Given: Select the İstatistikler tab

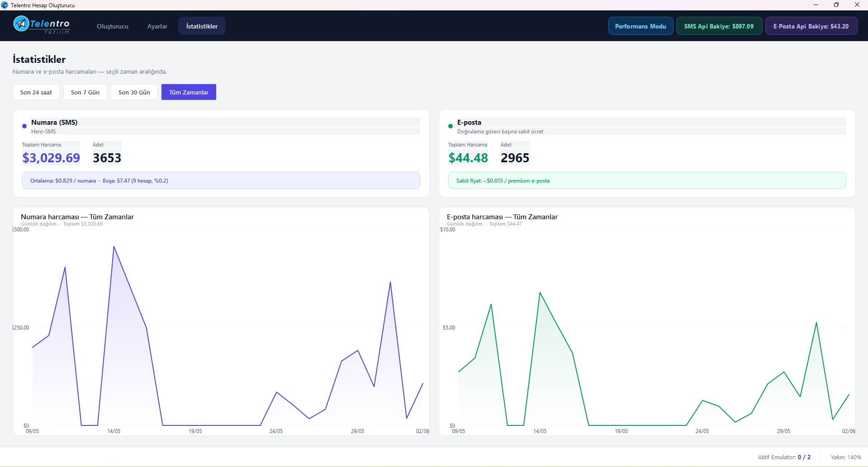Looking at the screenshot, I should (x=202, y=26).
